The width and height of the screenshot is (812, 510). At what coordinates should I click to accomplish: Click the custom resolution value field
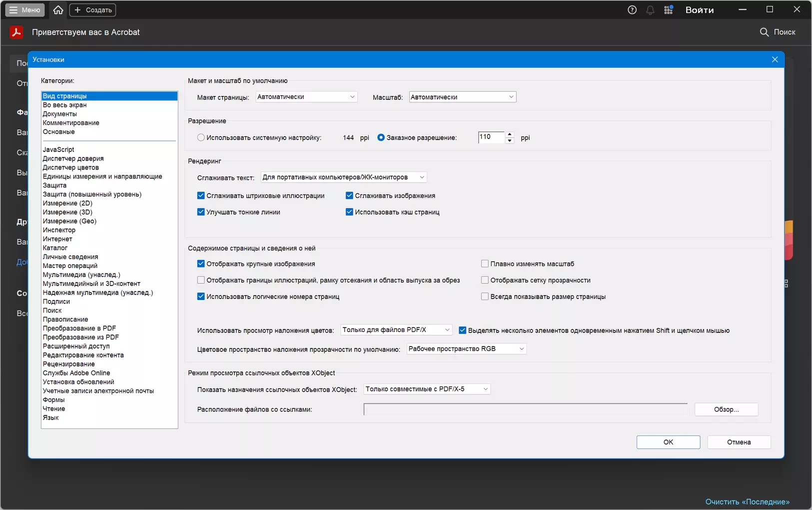click(492, 137)
